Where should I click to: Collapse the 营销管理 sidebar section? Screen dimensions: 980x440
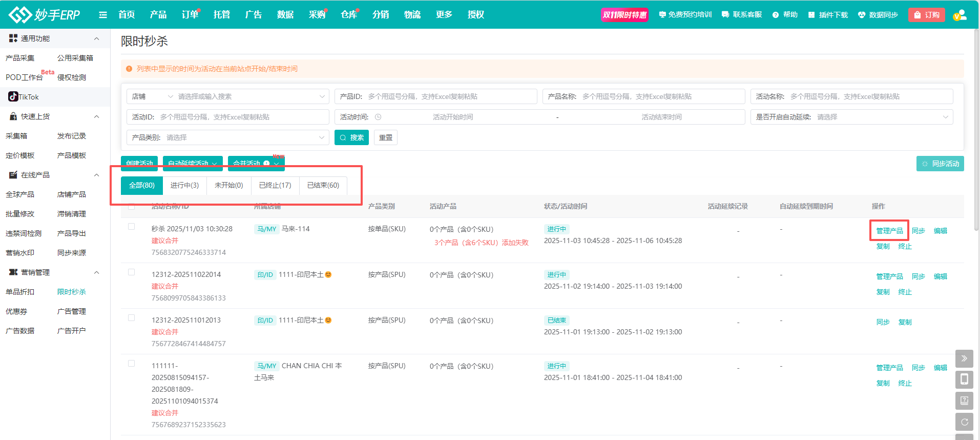[96, 272]
